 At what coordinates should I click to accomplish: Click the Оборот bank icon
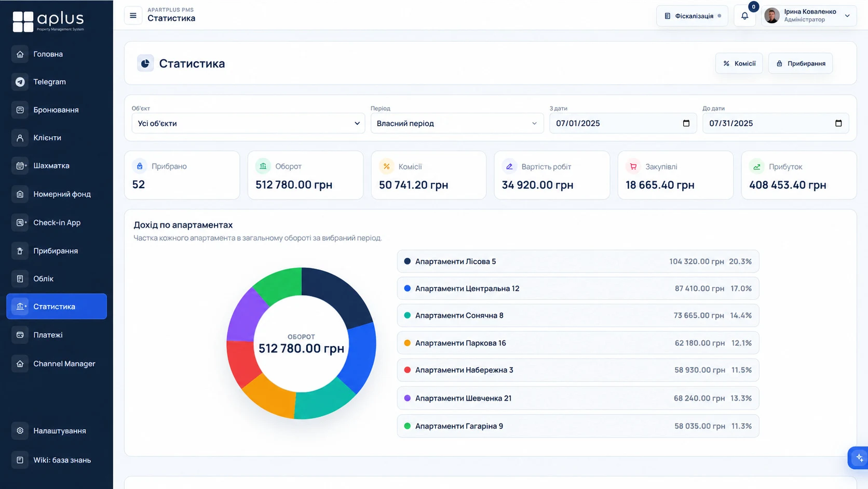[x=263, y=166]
